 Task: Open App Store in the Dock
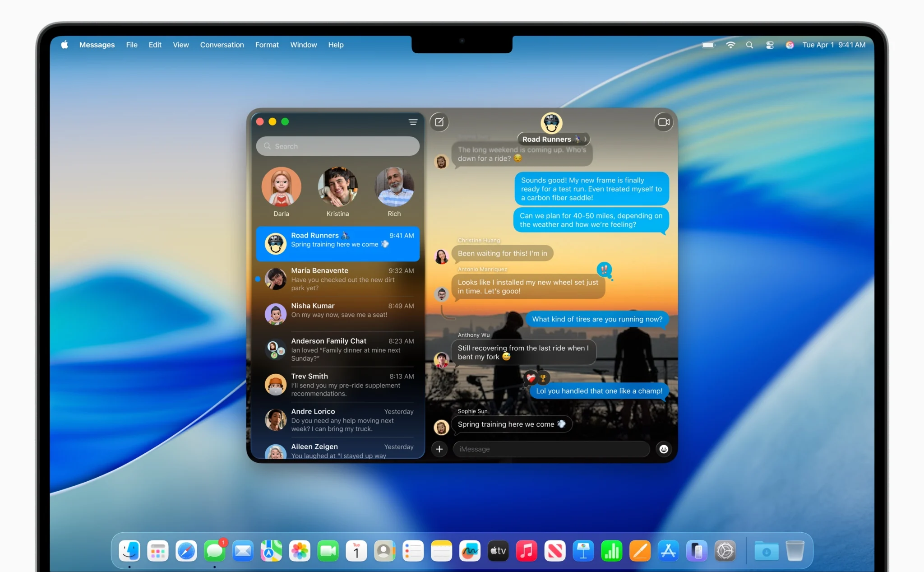[x=668, y=551]
